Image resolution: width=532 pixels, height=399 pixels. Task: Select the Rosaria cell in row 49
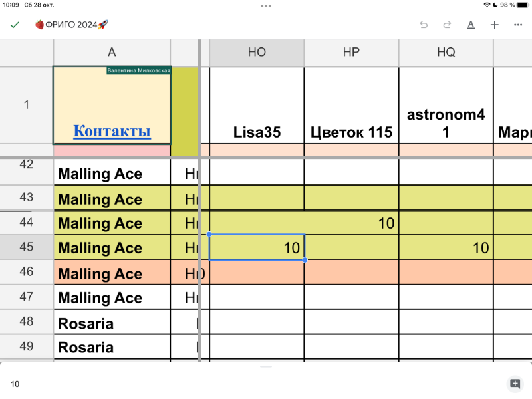[112, 347]
